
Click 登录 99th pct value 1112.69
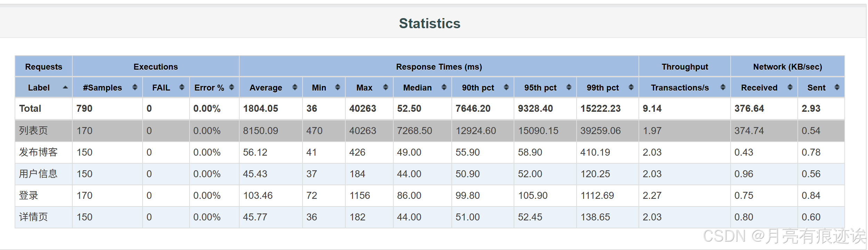coord(597,195)
